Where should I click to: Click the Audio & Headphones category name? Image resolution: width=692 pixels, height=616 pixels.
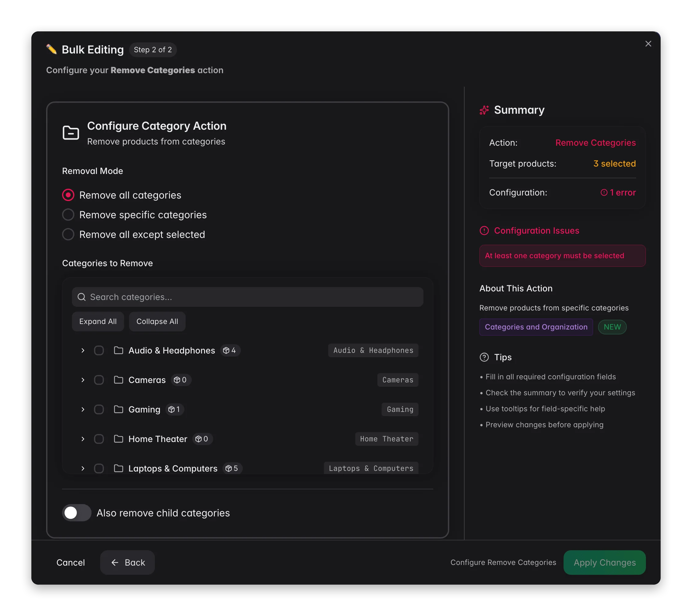point(172,350)
